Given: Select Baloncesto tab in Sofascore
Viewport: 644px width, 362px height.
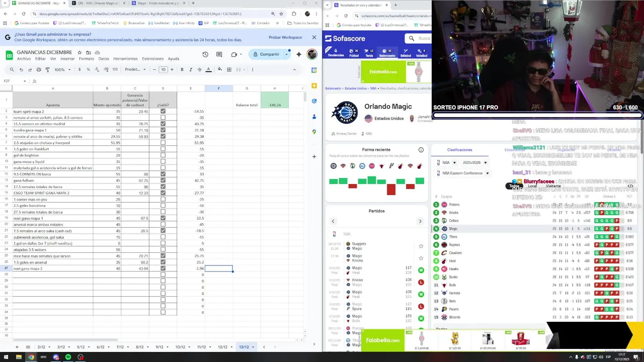Looking at the screenshot, I should [387, 53].
